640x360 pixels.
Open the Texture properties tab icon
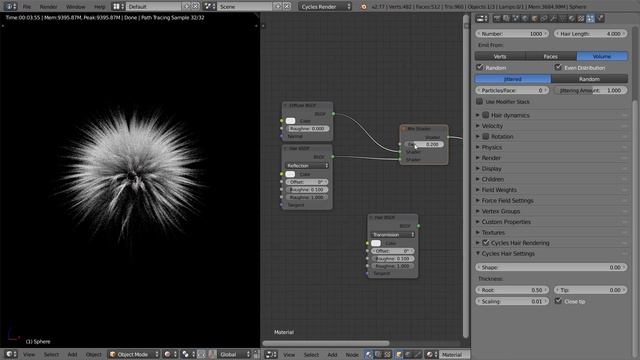pyautogui.click(x=581, y=18)
